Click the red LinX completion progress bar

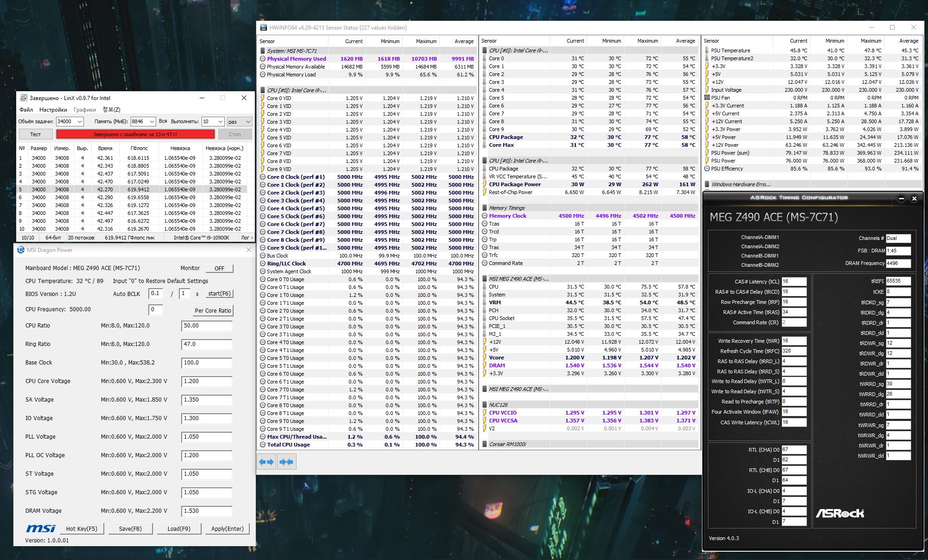[135, 134]
